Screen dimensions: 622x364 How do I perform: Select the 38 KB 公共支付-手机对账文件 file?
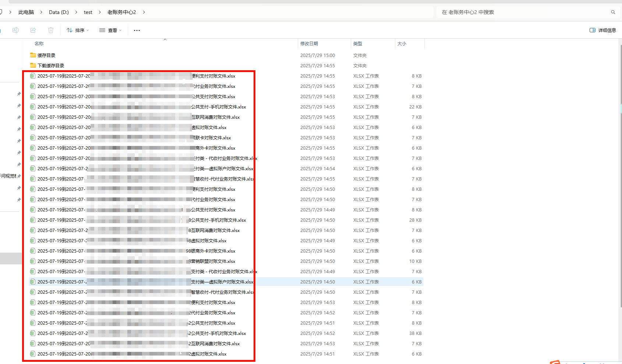tap(217, 333)
